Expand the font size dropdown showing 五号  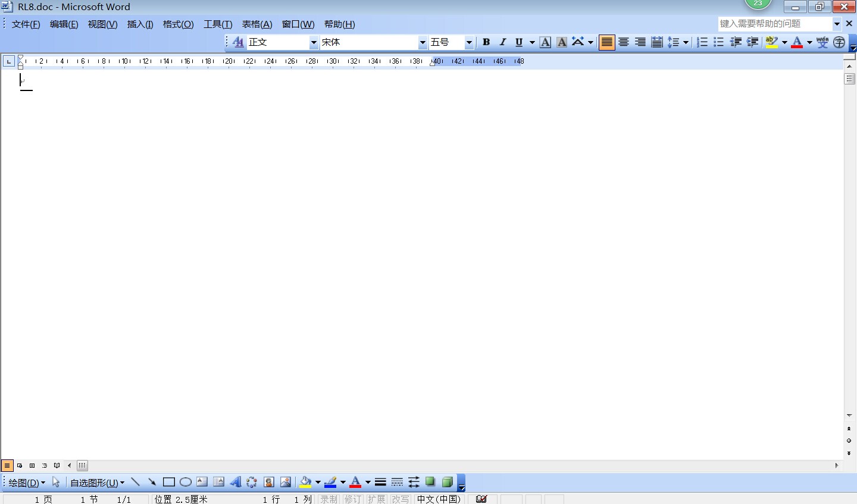point(469,42)
